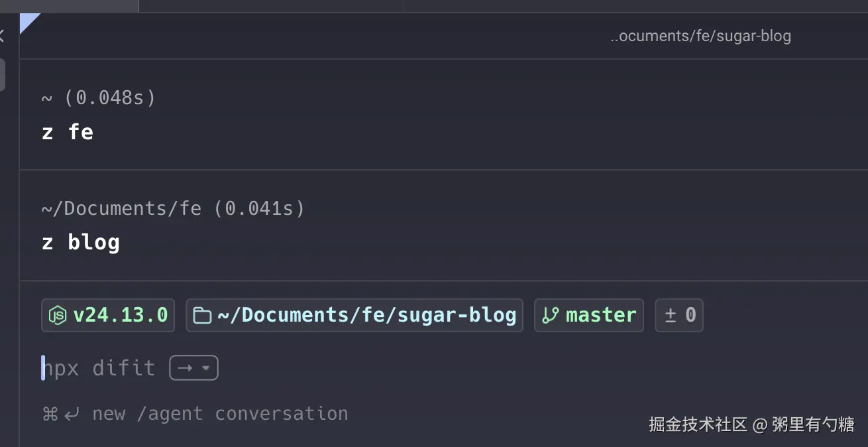The image size is (868, 447).
Task: Click the right arrow to accept the autosuggestion
Action: coord(185,368)
